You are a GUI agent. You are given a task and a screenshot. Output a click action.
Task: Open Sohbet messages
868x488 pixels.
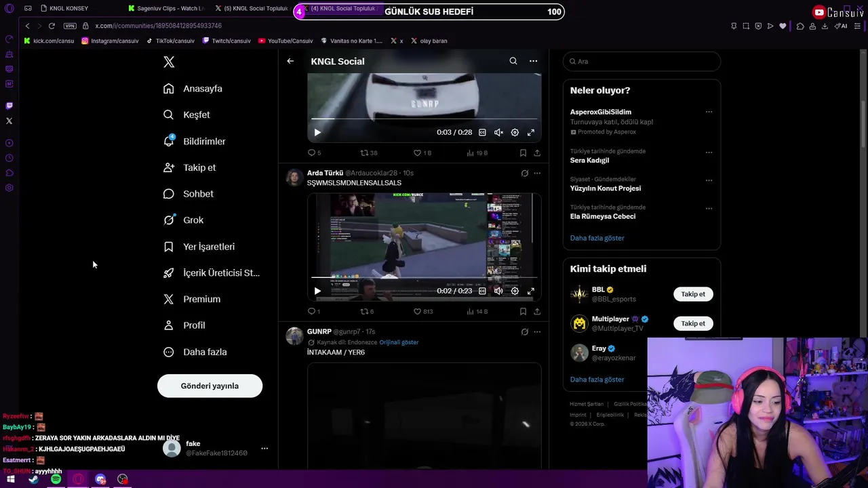point(189,194)
